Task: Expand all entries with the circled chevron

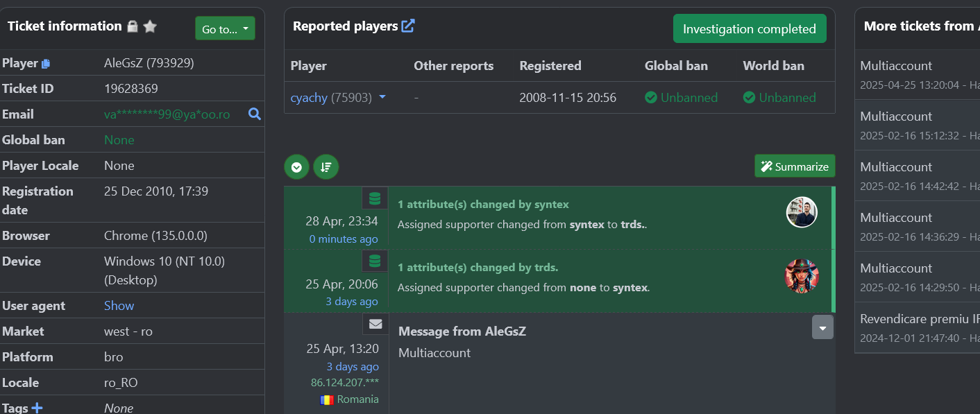Action: point(296,167)
